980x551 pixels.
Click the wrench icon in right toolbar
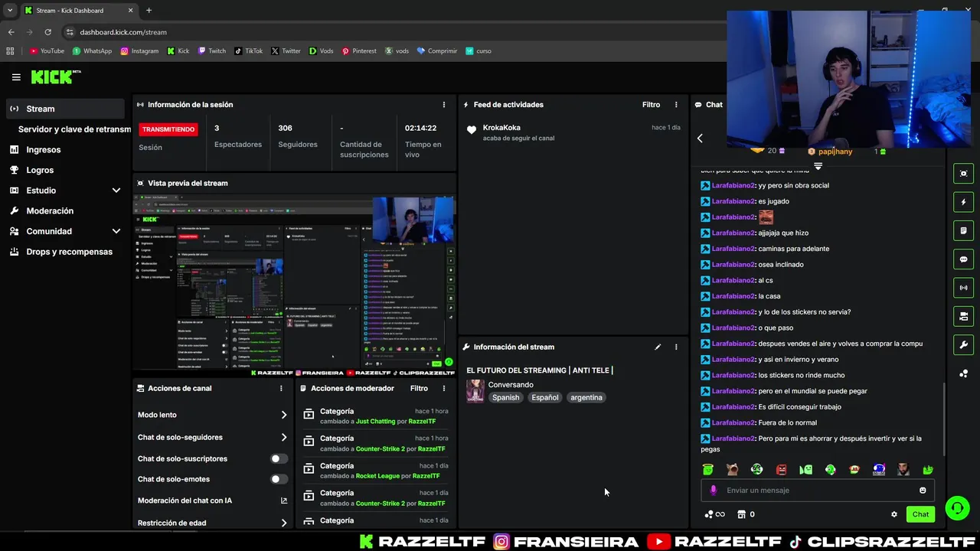[964, 344]
